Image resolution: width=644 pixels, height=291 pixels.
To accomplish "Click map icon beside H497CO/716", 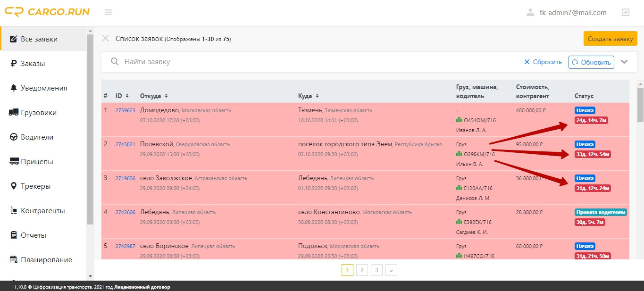I will (459, 256).
